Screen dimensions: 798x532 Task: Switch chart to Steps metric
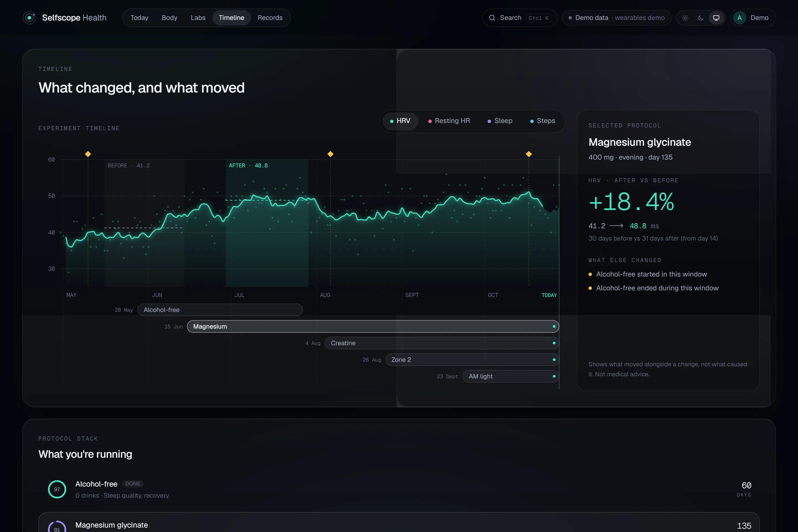tap(543, 121)
